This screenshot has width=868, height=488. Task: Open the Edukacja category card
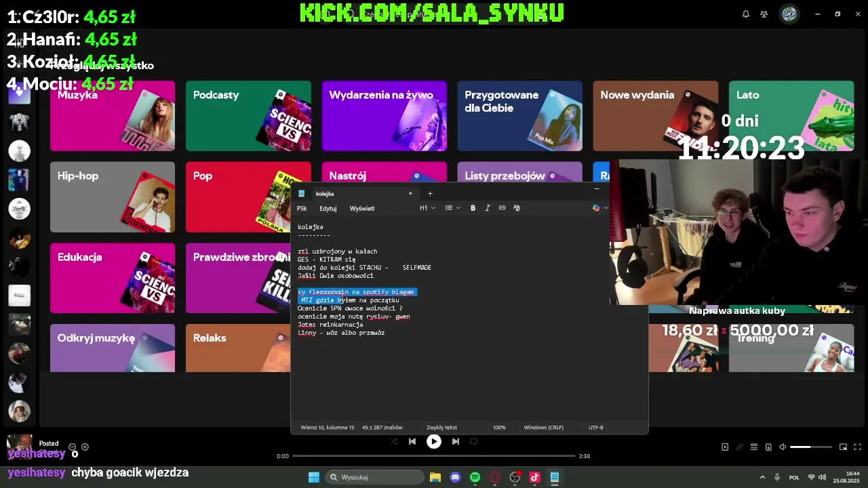pos(113,279)
